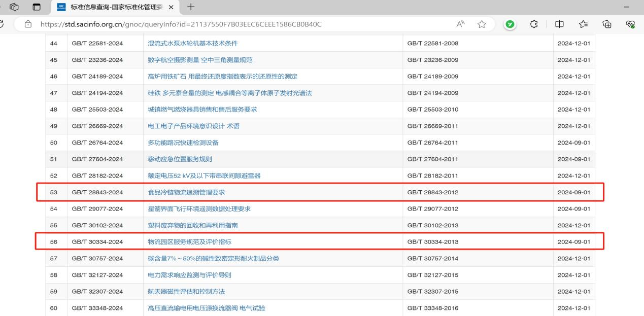Click the Read Aloud icon in address bar
Viewport: 644px width, 316px height.
coord(460,24)
